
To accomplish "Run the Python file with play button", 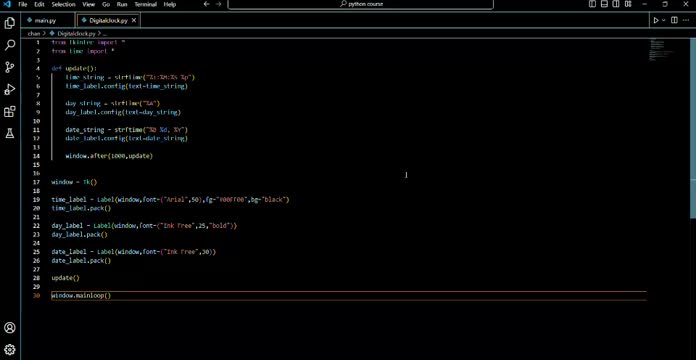I will (656, 20).
